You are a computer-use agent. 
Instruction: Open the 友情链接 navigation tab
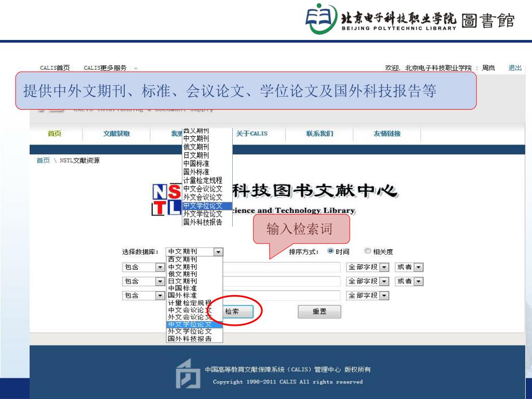click(387, 134)
